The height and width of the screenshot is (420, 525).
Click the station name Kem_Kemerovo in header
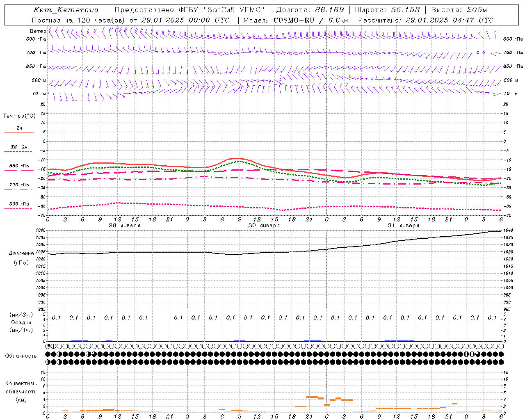click(x=66, y=10)
